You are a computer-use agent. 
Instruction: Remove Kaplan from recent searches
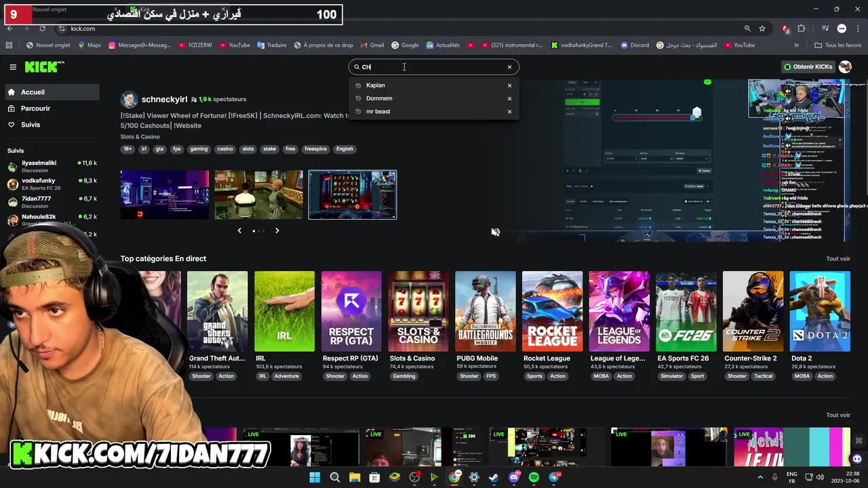pyautogui.click(x=509, y=85)
